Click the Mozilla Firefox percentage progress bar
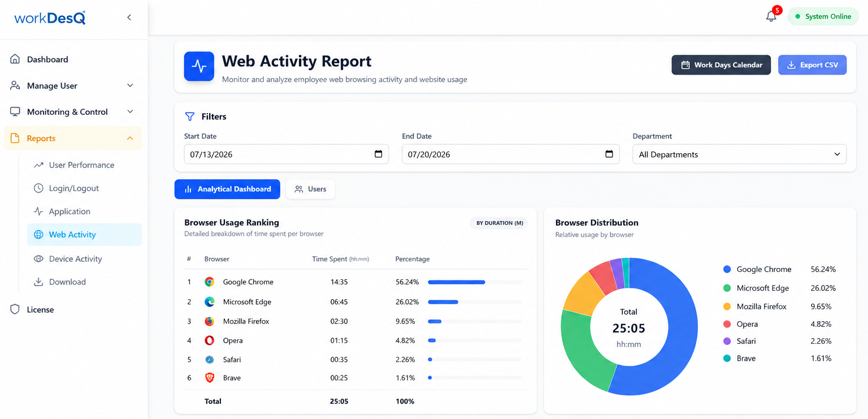 point(475,321)
